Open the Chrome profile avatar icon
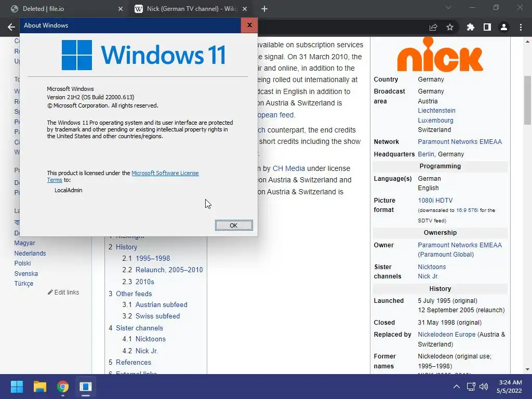Image resolution: width=532 pixels, height=399 pixels. point(504,27)
